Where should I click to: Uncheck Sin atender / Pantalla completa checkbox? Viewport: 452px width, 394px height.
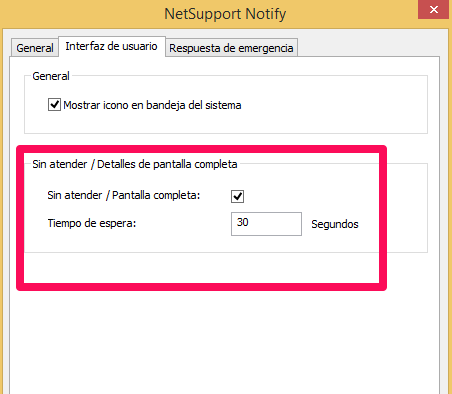tap(237, 196)
